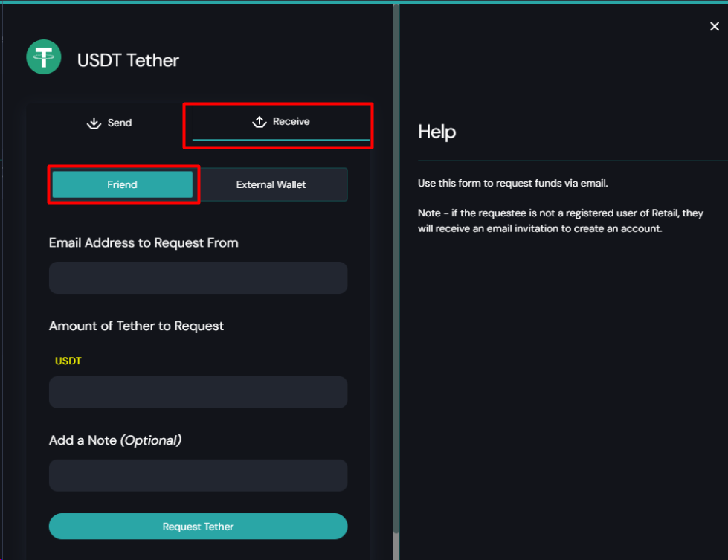728x560 pixels.
Task: Click the Tether logo icon
Action: click(x=44, y=57)
